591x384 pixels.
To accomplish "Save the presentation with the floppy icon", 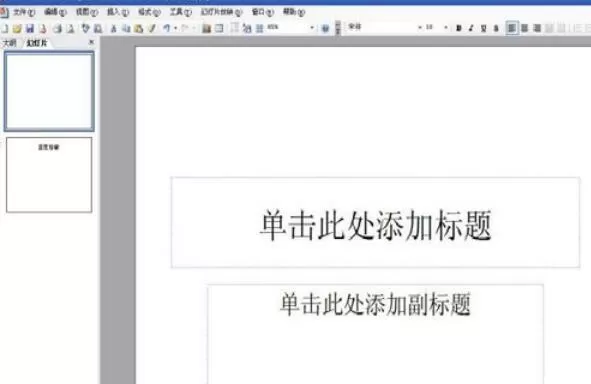I will tap(30, 28).
